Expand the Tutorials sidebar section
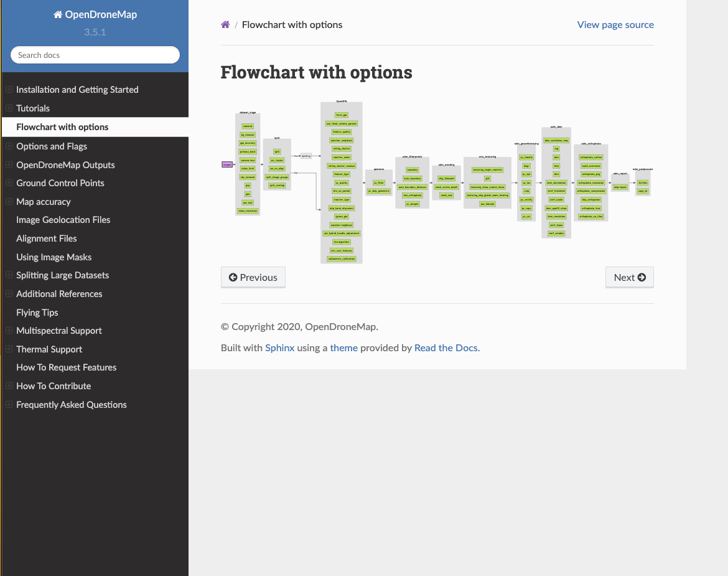 [9, 108]
